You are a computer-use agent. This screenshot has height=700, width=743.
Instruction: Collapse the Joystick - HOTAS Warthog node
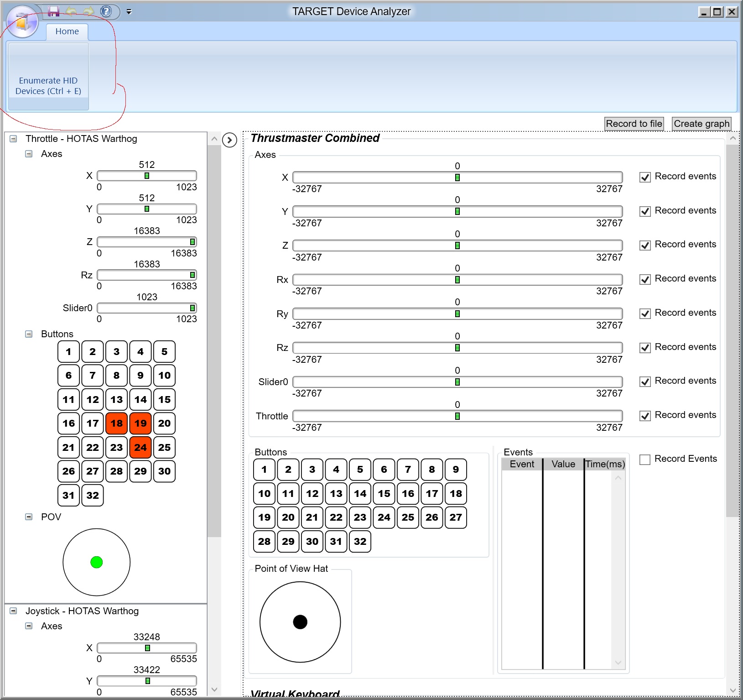point(13,611)
